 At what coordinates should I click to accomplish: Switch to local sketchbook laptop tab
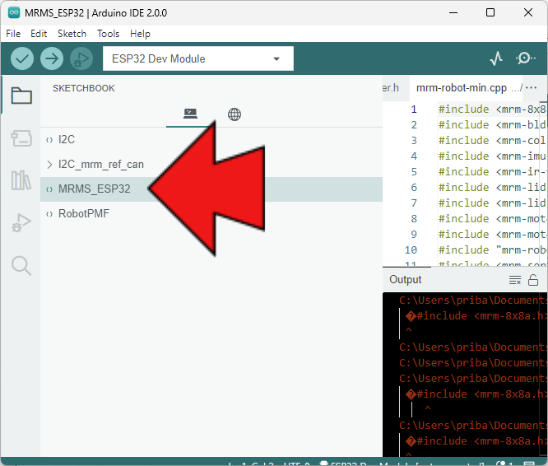pyautogui.click(x=190, y=114)
